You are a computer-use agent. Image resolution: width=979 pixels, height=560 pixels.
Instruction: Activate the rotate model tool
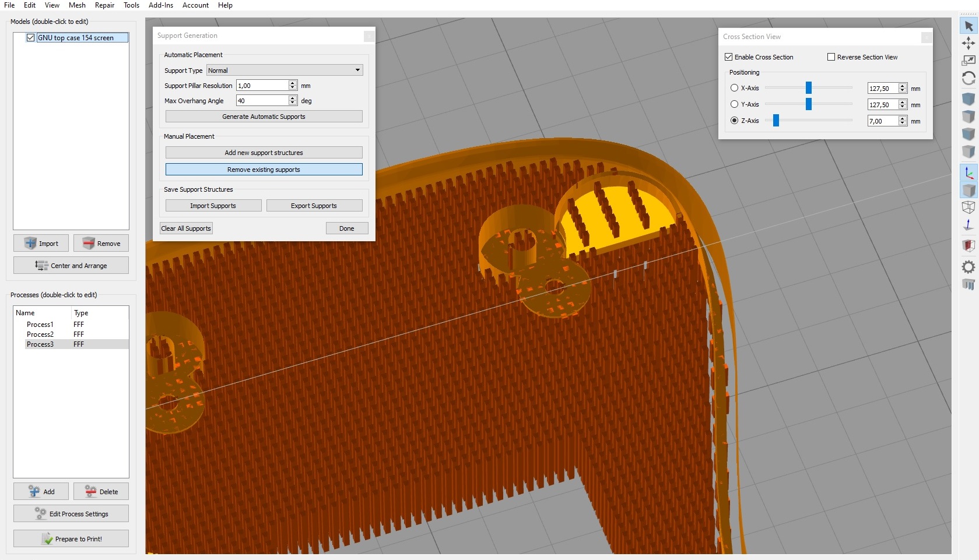969,78
